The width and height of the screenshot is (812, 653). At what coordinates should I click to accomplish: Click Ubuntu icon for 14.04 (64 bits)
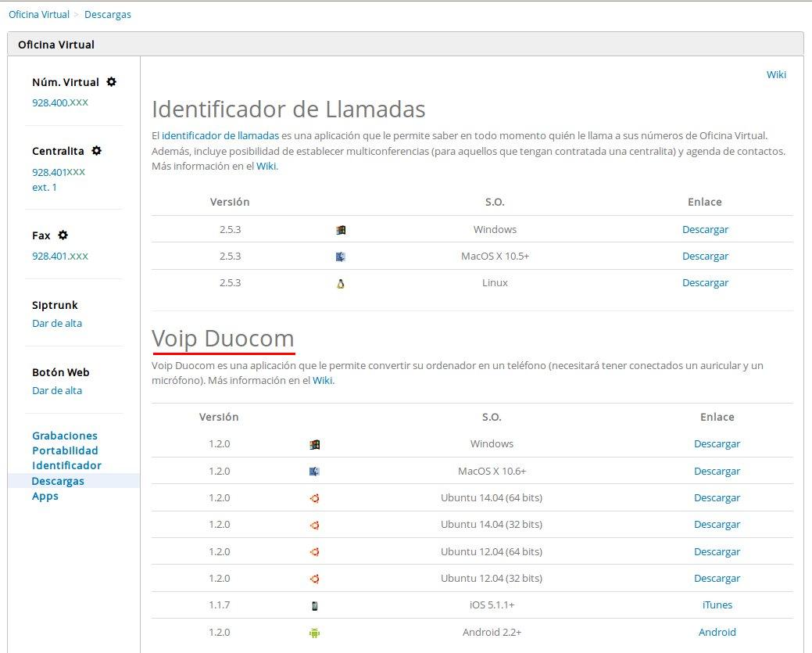tap(314, 498)
